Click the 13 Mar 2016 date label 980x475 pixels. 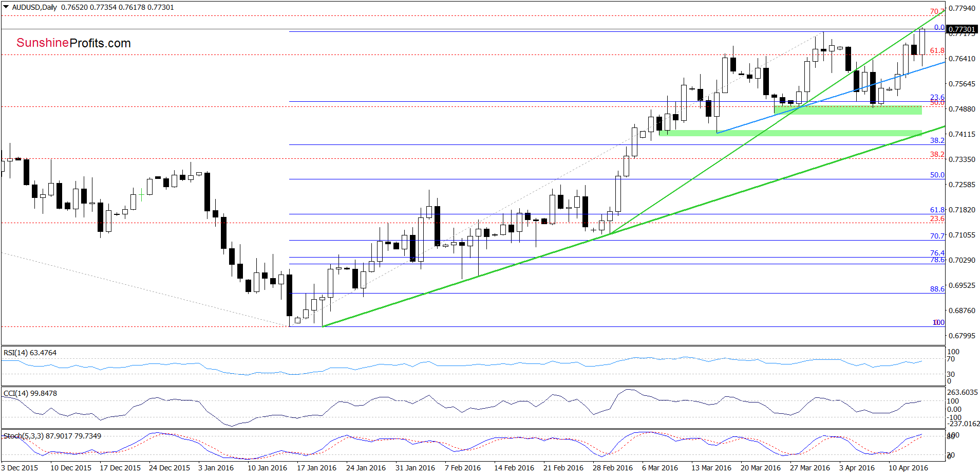pos(711,468)
